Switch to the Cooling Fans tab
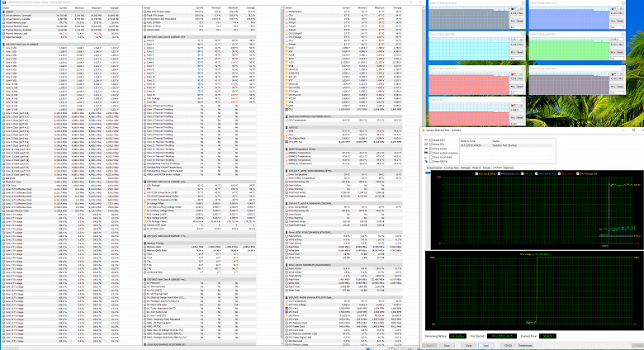 pos(452,168)
